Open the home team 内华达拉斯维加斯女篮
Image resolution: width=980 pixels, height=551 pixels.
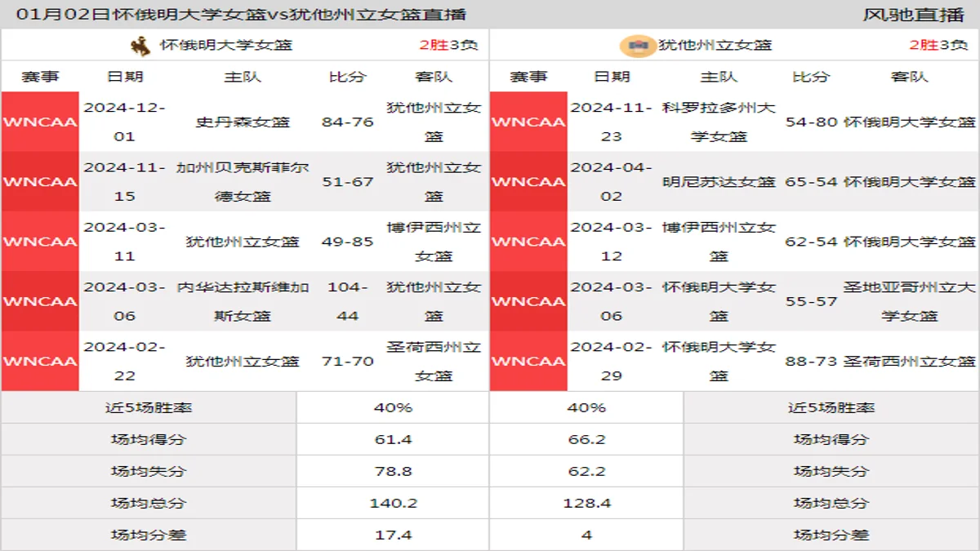243,301
